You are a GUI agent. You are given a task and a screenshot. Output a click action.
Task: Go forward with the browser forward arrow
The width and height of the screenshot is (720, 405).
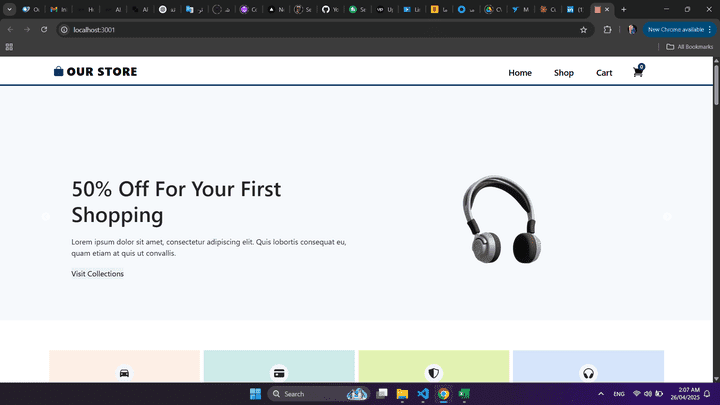click(x=27, y=29)
